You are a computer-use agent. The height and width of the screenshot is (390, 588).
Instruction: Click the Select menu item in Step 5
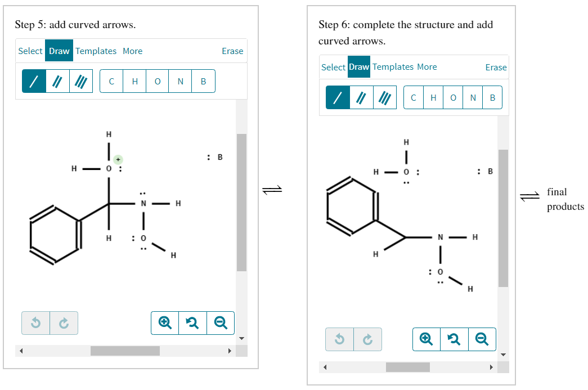[x=30, y=51]
